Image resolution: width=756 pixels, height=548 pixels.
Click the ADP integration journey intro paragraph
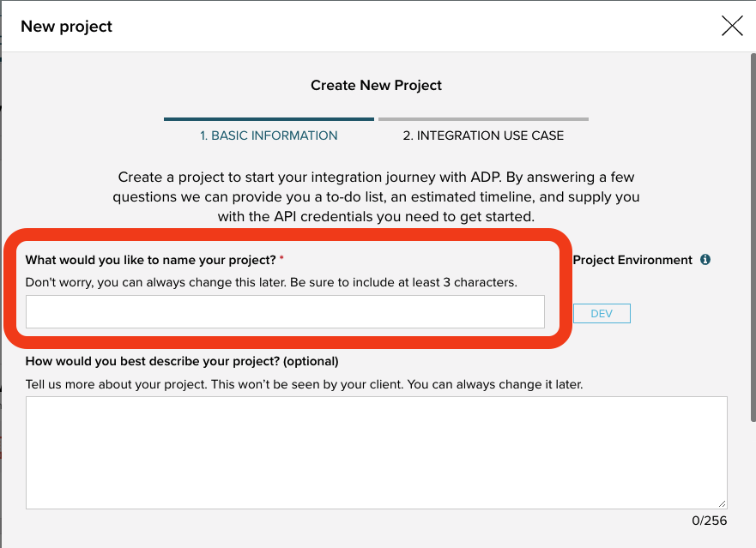376,197
